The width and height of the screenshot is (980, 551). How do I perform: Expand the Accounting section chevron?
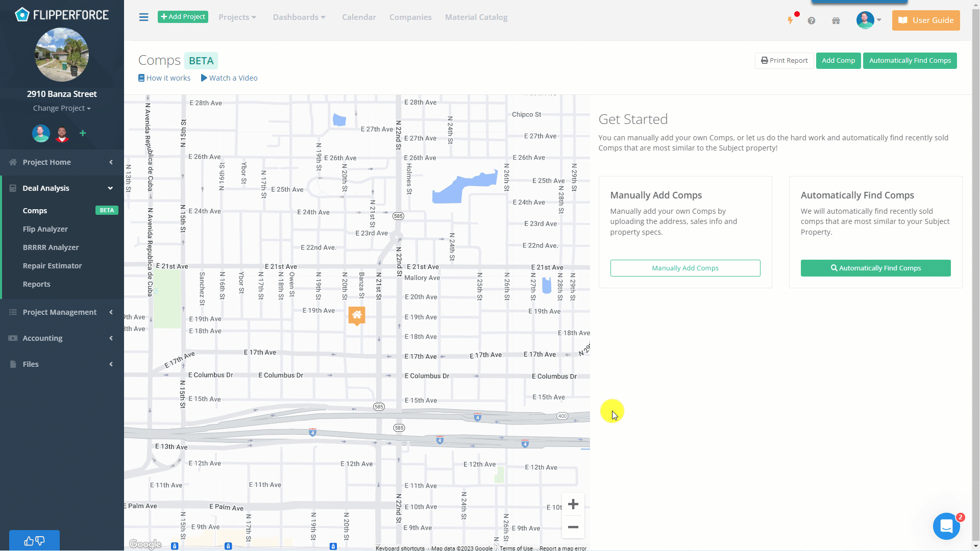111,338
